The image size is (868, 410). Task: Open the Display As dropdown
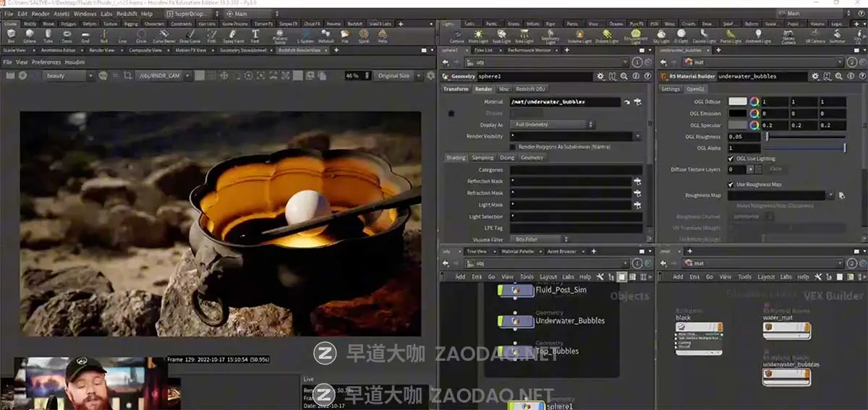[x=553, y=125]
